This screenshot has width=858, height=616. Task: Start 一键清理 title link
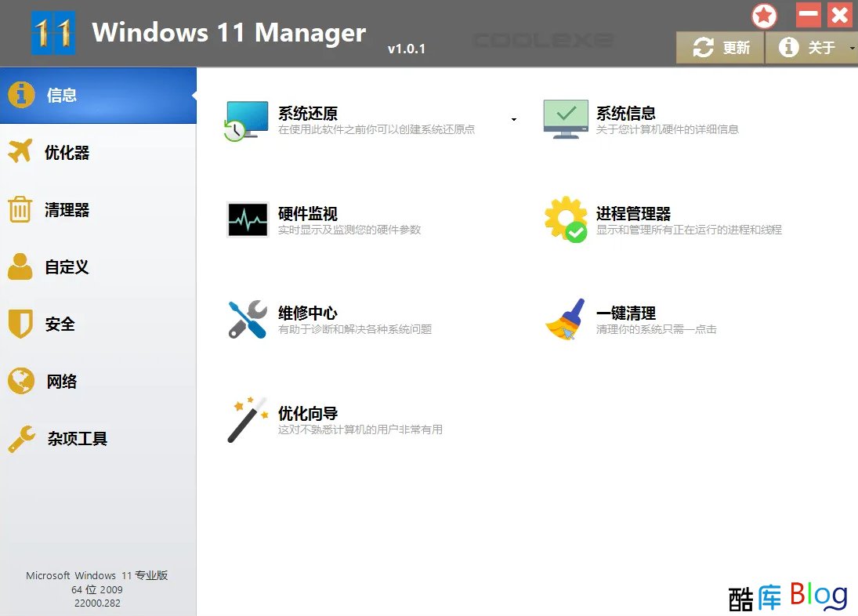[x=626, y=313]
